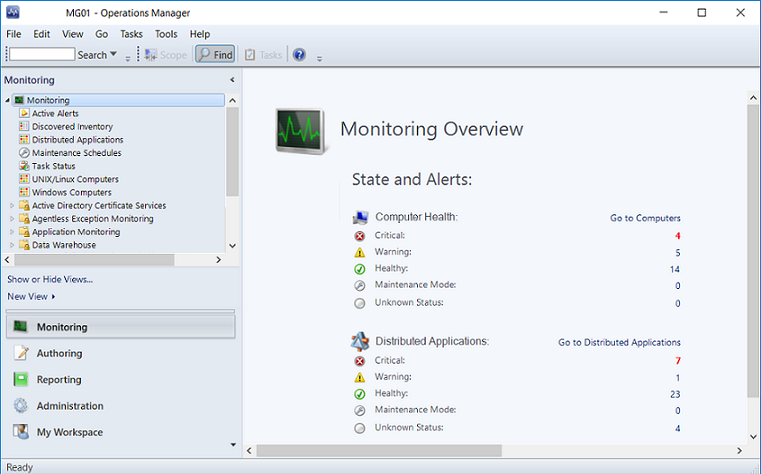Open the Help menu
Screen dimensions: 761x474
click(x=199, y=34)
